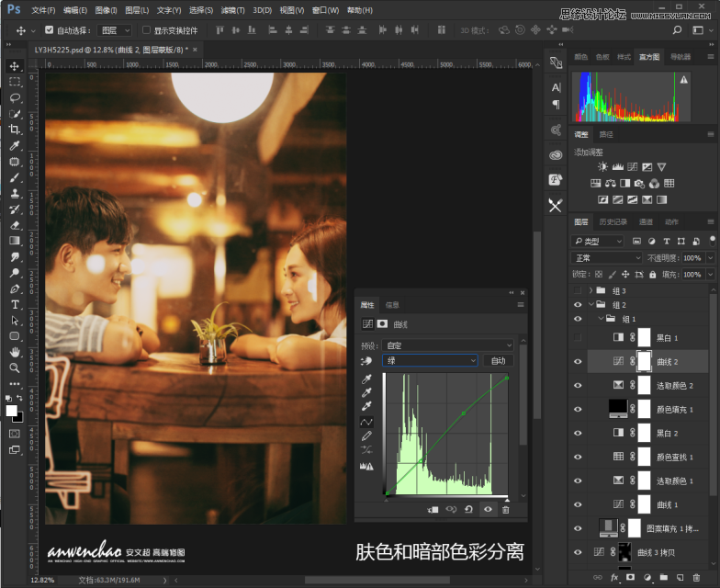
Task: Add a Brightness/Contrast adjustment
Action: point(602,167)
